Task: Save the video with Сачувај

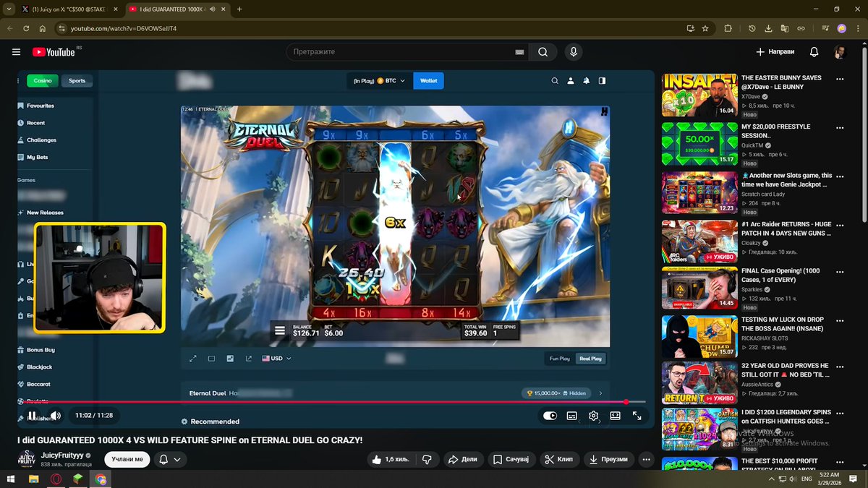Action: (512, 459)
